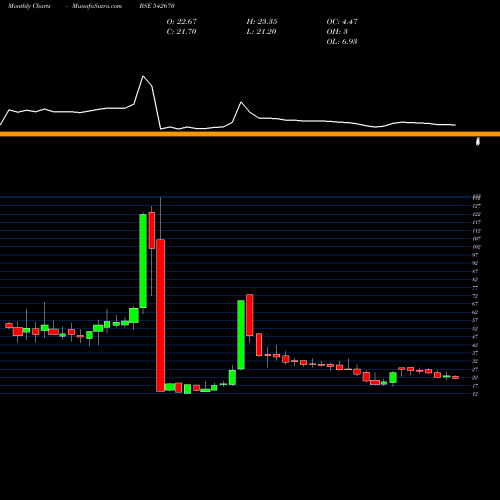Click the 52 price axis label

[x=475, y=329]
